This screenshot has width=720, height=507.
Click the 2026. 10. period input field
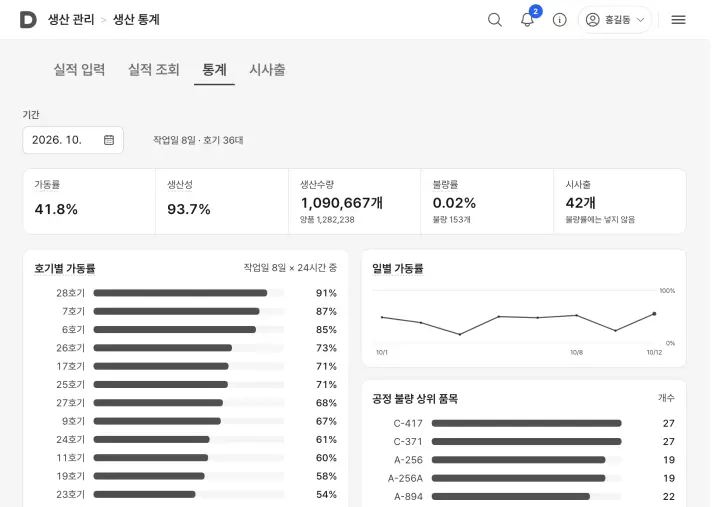[73, 140]
